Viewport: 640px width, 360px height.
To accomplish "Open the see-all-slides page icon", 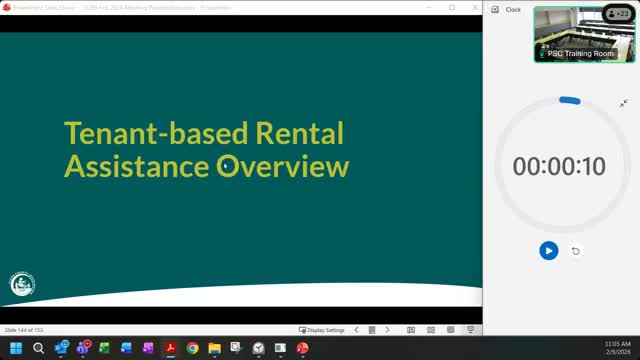I will [372, 330].
